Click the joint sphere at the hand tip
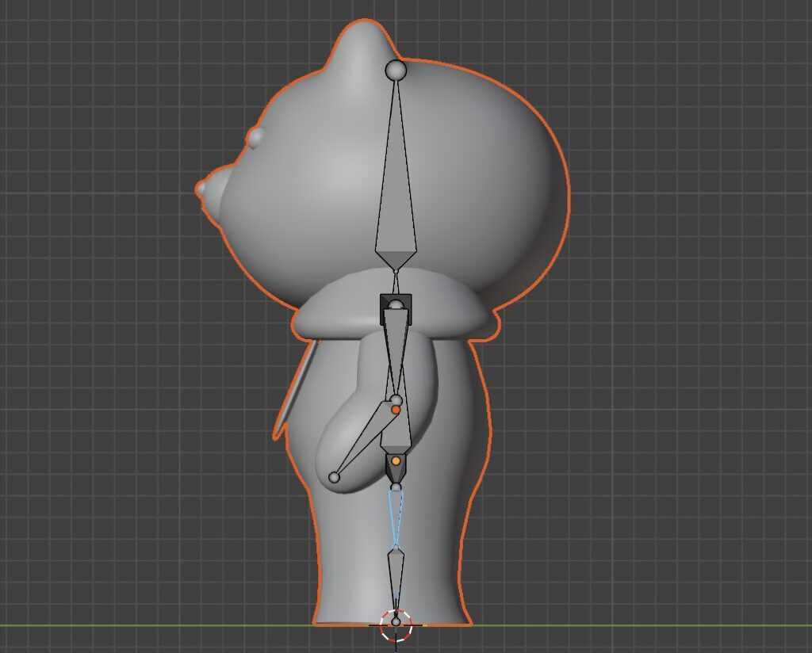This screenshot has width=812, height=653. click(x=334, y=477)
